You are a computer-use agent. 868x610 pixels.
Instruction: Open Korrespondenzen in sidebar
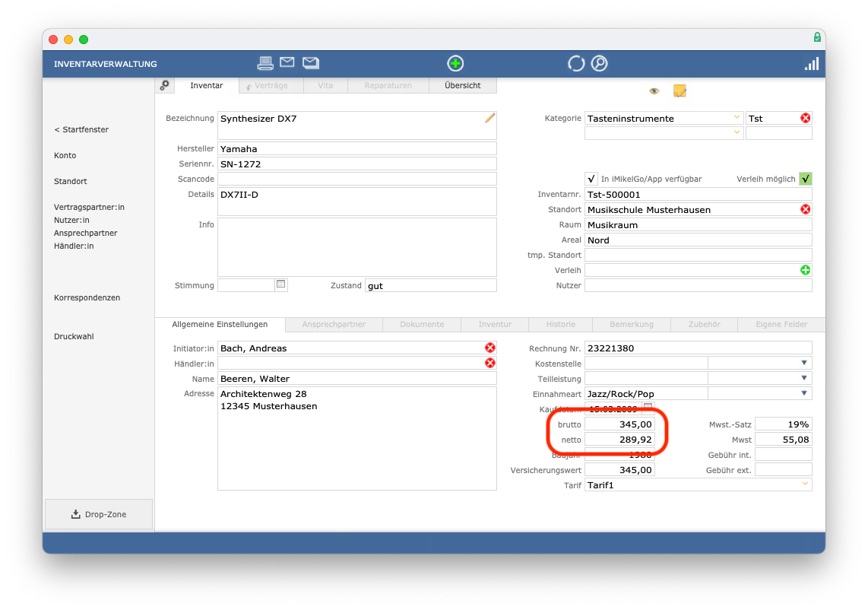coord(87,297)
